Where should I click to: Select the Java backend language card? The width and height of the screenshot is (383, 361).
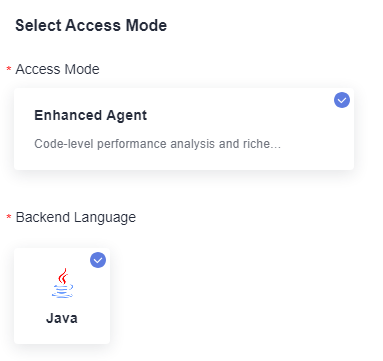pos(62,296)
